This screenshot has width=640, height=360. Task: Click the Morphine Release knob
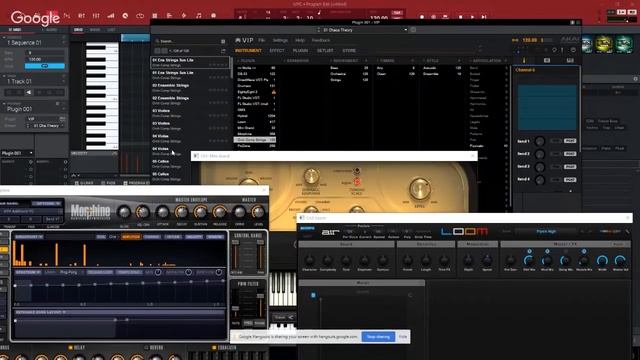click(219, 212)
